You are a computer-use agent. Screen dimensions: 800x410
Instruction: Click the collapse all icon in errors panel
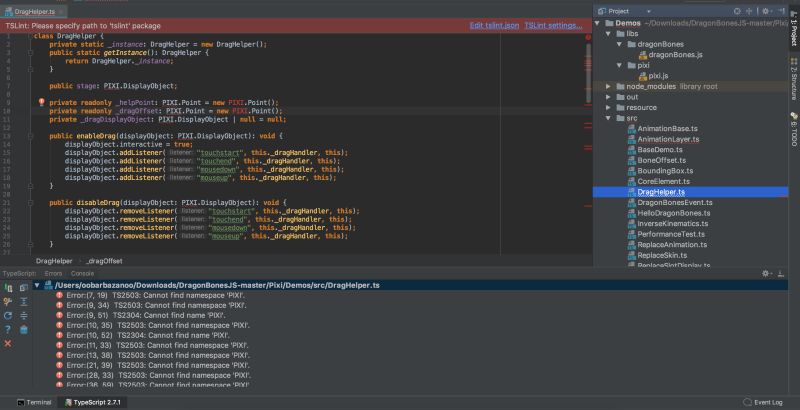[23, 316]
